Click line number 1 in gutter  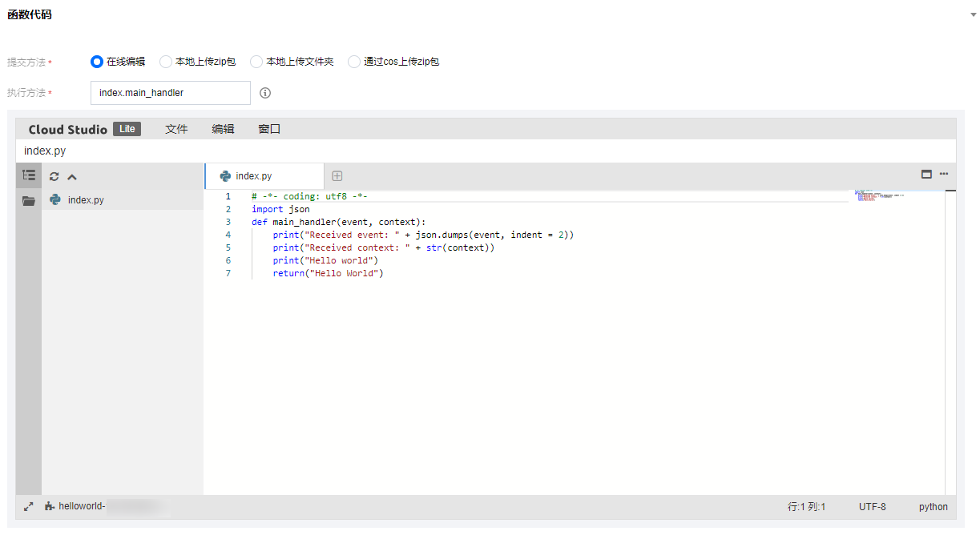click(228, 196)
